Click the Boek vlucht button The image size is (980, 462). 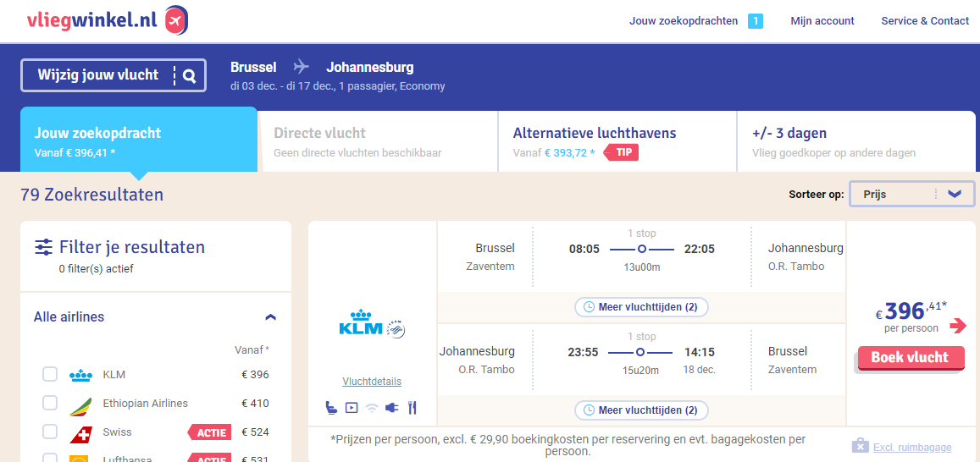tap(910, 358)
